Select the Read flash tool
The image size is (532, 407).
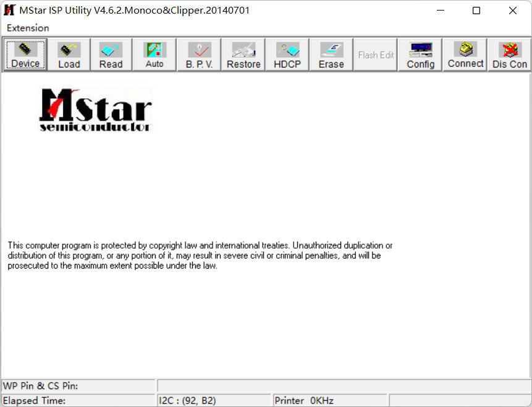pos(111,54)
